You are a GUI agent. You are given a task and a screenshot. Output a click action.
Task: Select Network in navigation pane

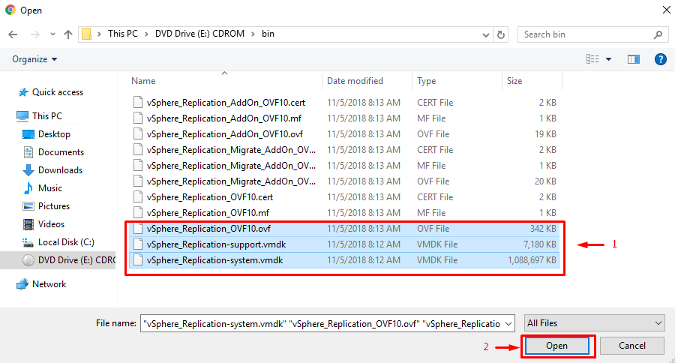click(x=41, y=284)
